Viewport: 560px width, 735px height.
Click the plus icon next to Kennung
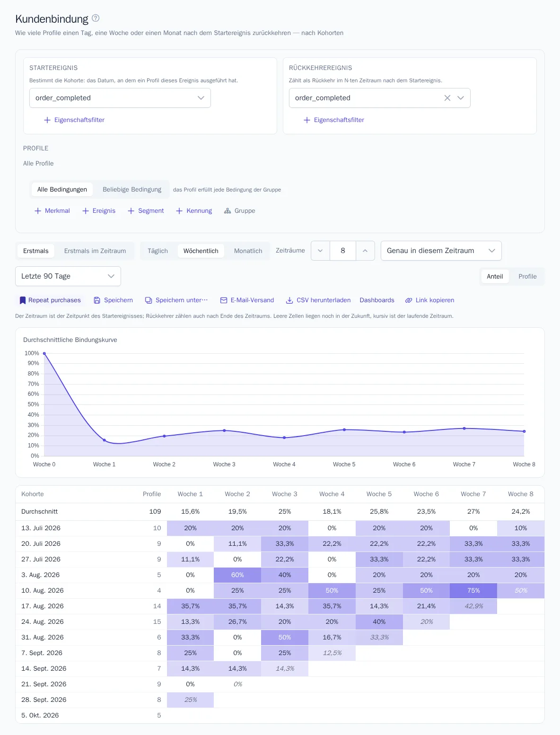[179, 211]
